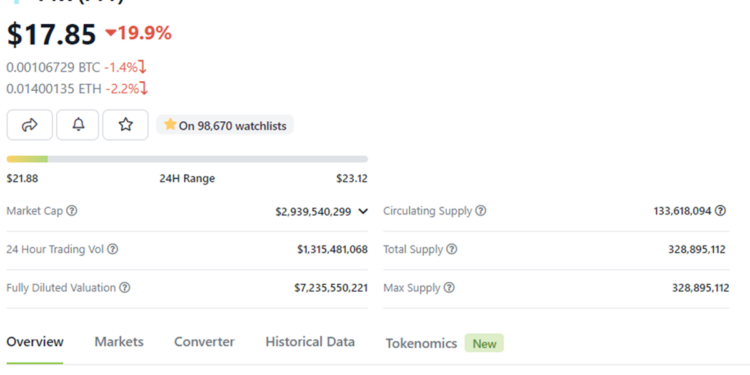Viewport: 750px width, 375px height.
Task: Open the Market Cap help question icon
Action: tap(72, 210)
